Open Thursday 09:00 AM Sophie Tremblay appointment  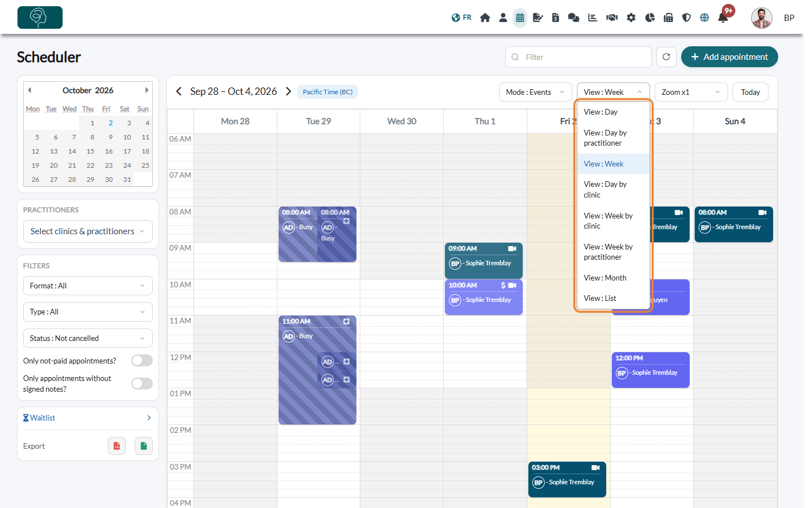[483, 260]
